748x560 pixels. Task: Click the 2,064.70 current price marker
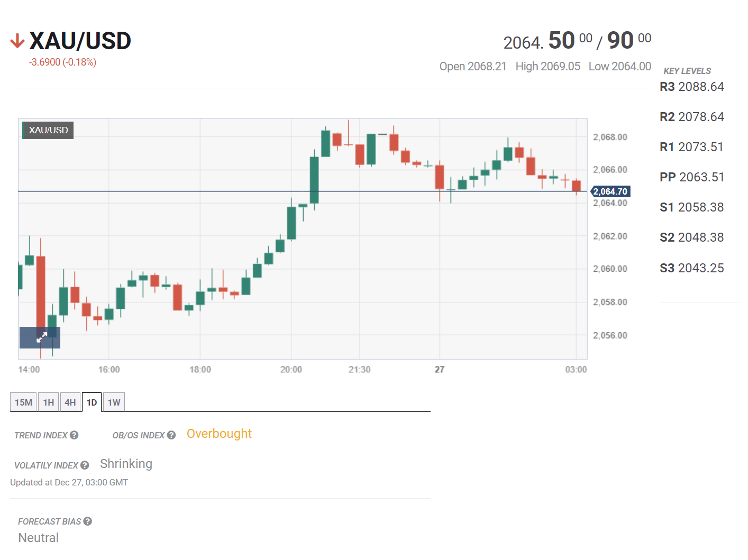(x=610, y=191)
